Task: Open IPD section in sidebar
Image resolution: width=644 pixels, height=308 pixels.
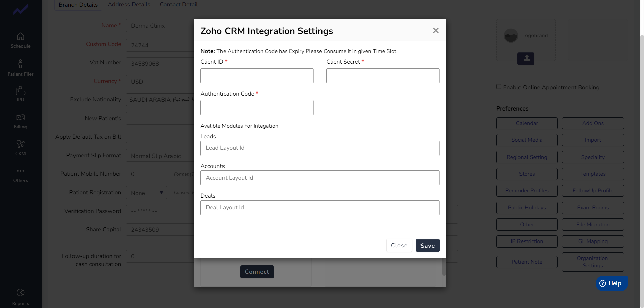Action: 20,94
